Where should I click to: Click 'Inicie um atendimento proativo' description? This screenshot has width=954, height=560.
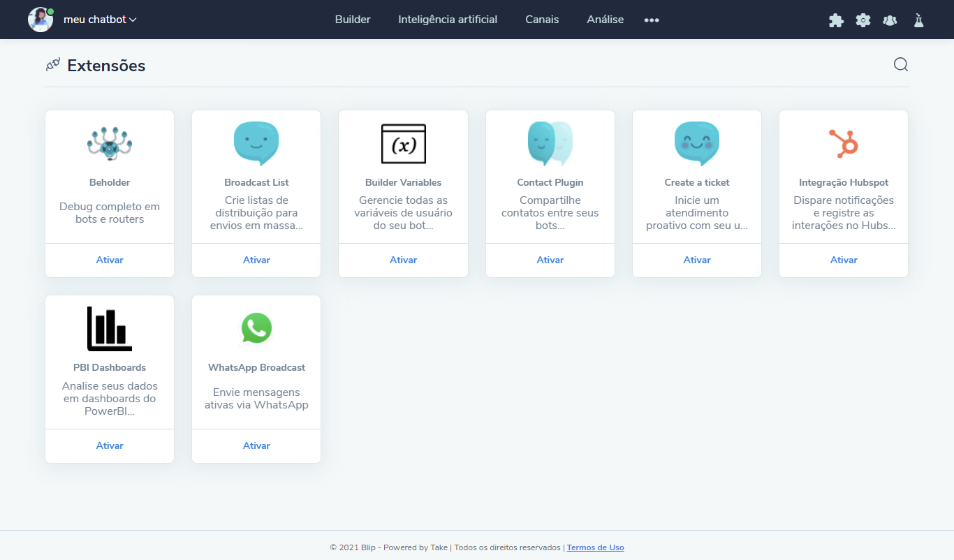pos(697,213)
